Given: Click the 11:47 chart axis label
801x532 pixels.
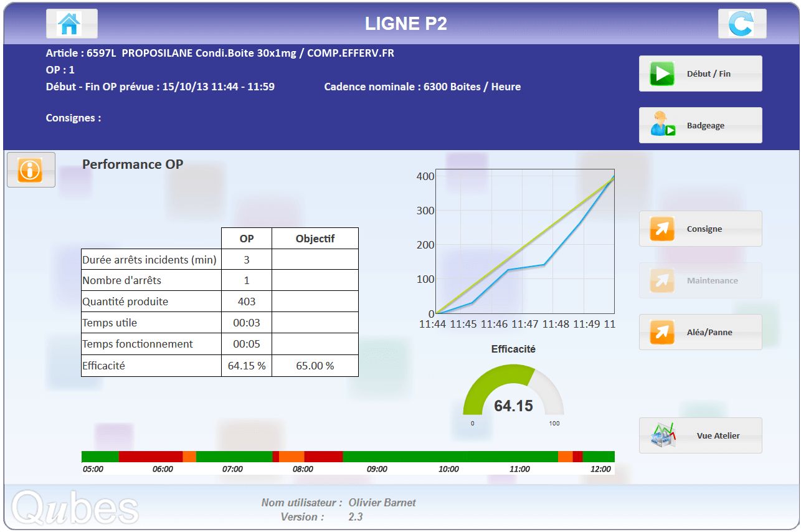Looking at the screenshot, I should coord(524,325).
